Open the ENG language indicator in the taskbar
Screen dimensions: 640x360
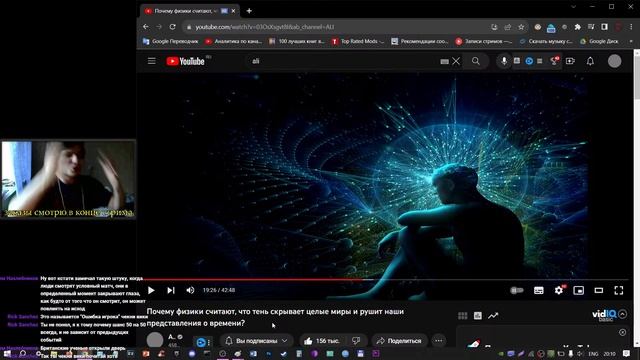593,354
